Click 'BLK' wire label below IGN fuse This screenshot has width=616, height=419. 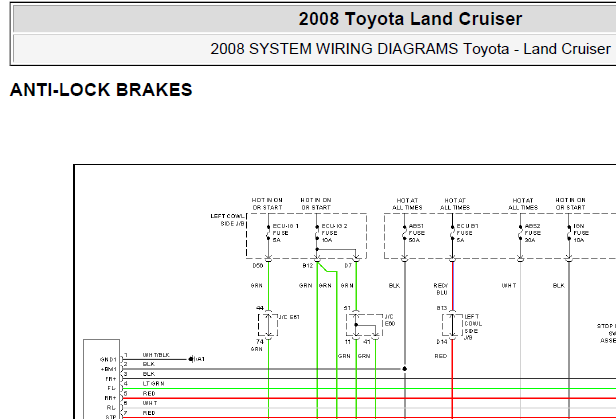[x=558, y=285]
